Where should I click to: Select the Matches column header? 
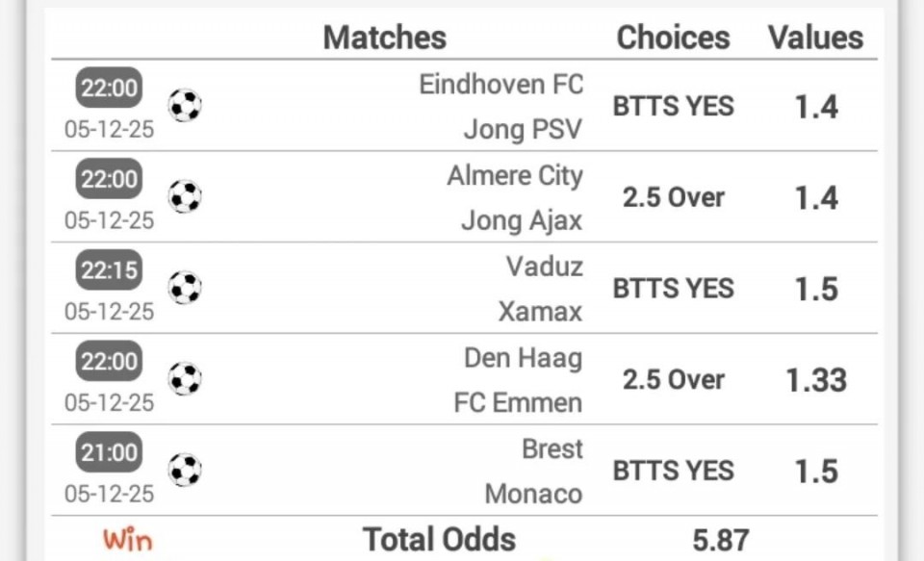pyautogui.click(x=384, y=38)
